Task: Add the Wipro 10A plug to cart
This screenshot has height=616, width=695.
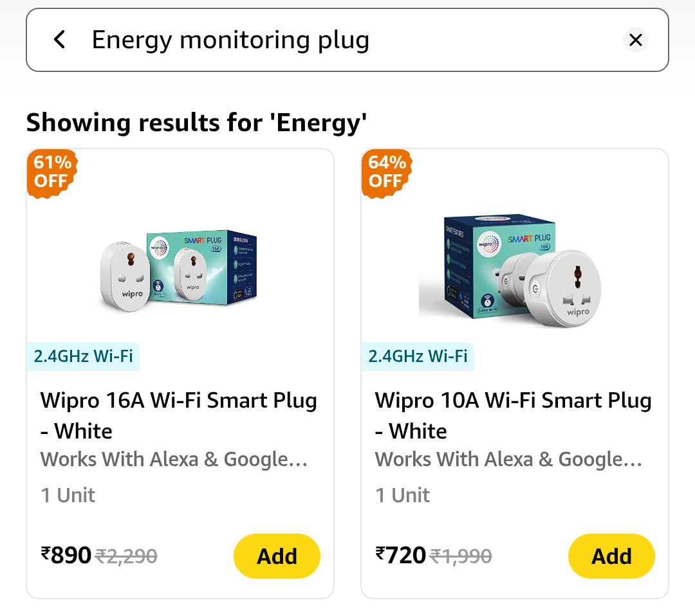Action: tap(611, 556)
